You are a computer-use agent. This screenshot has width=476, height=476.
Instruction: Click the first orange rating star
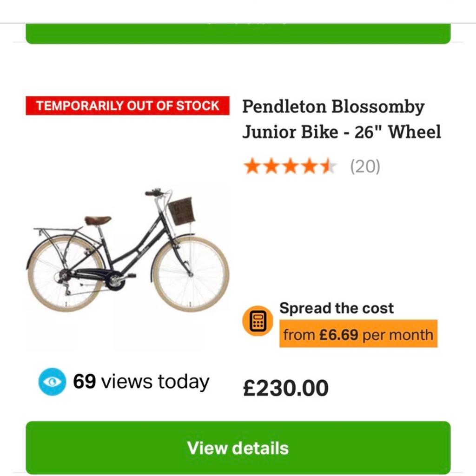coord(251,166)
